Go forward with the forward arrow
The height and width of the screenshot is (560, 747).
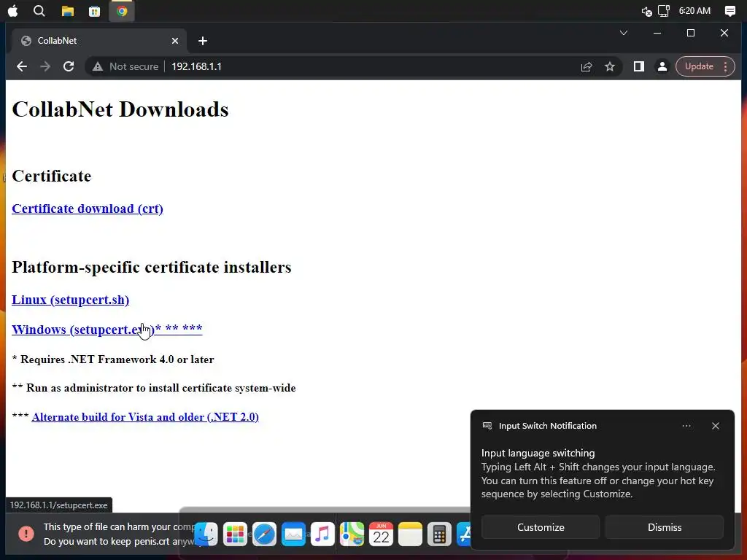45,66
